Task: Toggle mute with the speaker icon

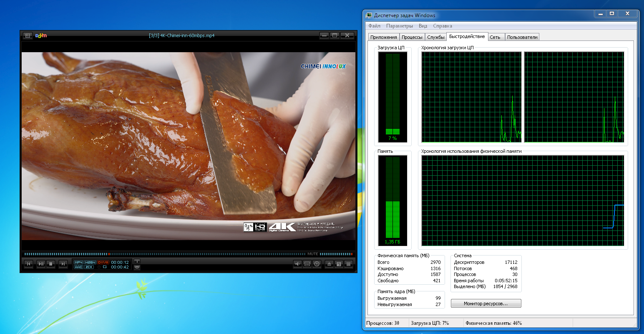Action: [x=297, y=264]
